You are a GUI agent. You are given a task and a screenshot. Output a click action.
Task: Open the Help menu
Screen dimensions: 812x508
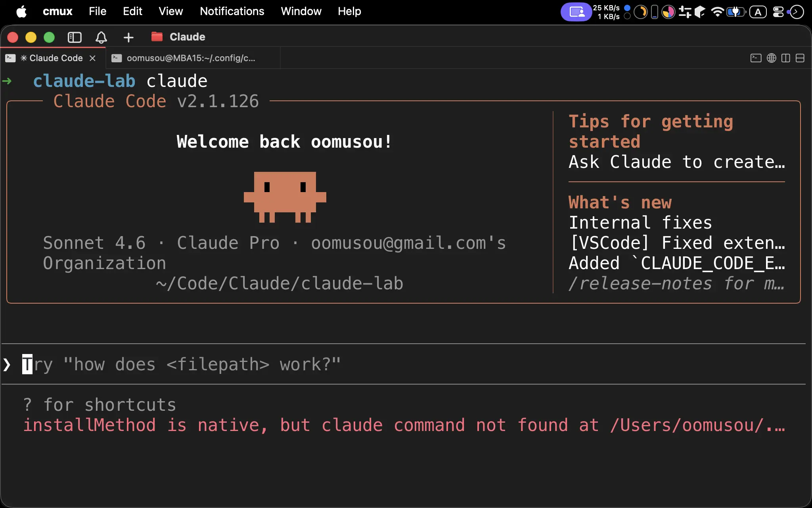349,12
